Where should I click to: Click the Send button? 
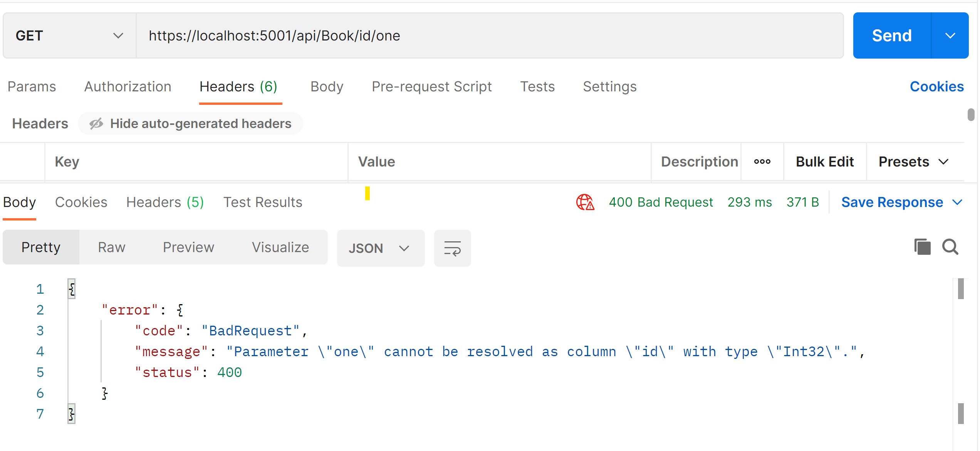[x=892, y=35]
